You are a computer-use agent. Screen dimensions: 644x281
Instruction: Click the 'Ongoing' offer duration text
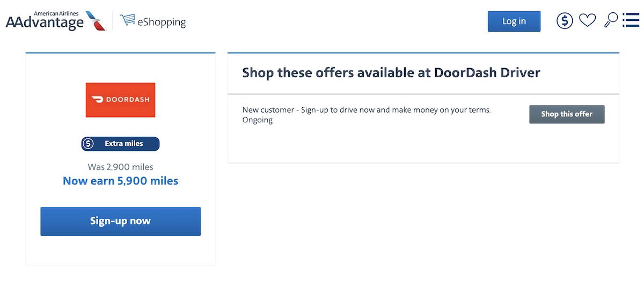tap(258, 120)
